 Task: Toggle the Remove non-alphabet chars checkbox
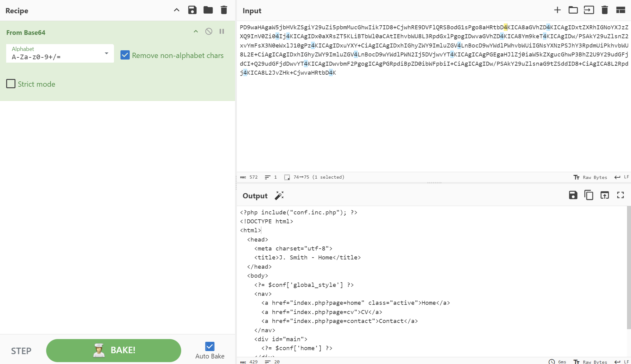pos(125,55)
